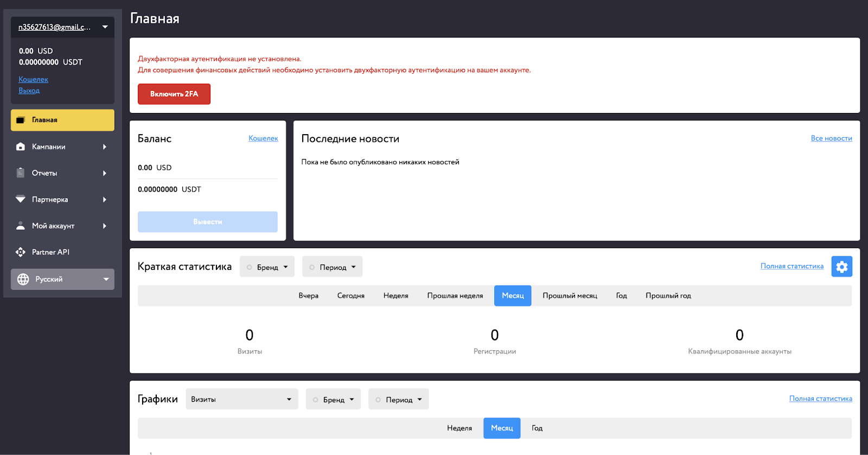Screen dimensions: 868x455
Task: Switch the chart range to Год
Action: (537, 428)
